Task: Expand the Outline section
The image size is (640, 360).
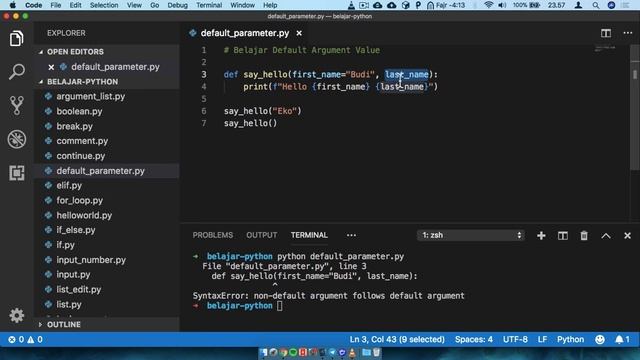Action: [64, 324]
